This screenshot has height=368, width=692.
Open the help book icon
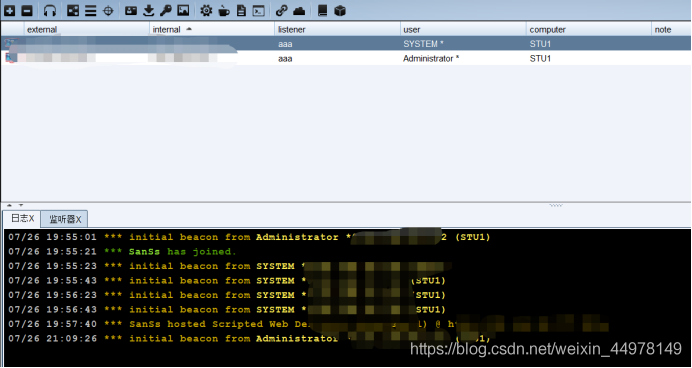[323, 11]
